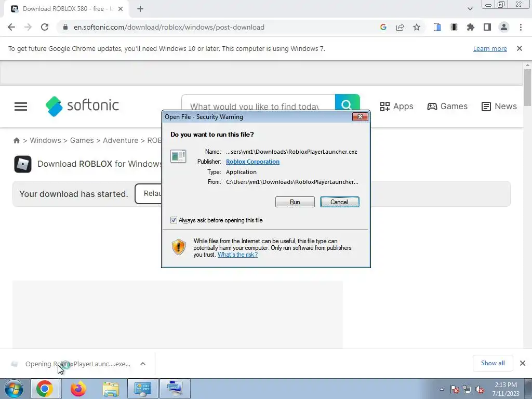Click the network tray icon
This screenshot has height=399, width=532.
pos(467,389)
